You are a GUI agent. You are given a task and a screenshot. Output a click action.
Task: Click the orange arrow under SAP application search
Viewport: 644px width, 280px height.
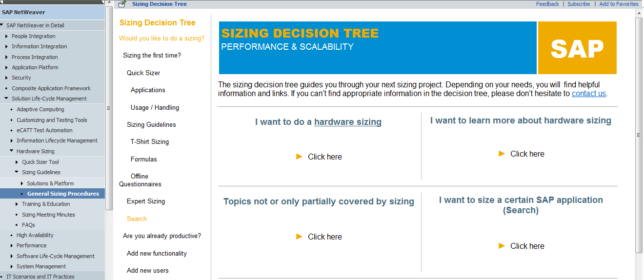click(502, 246)
